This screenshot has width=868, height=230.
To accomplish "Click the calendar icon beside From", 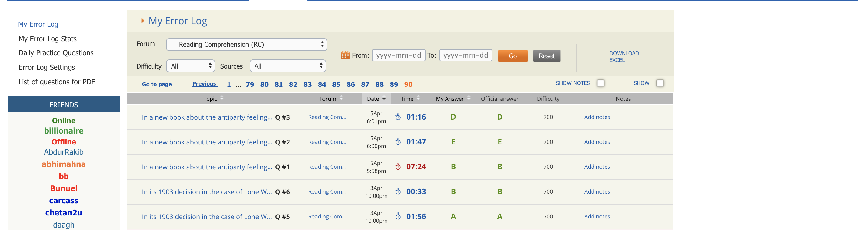I will click(345, 55).
